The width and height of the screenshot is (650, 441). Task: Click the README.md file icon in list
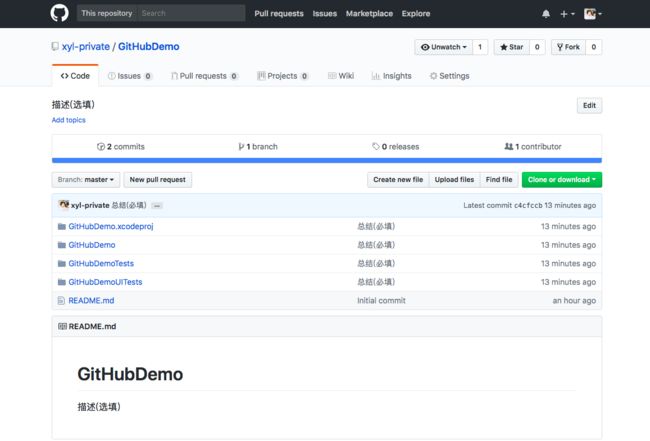[x=61, y=300]
